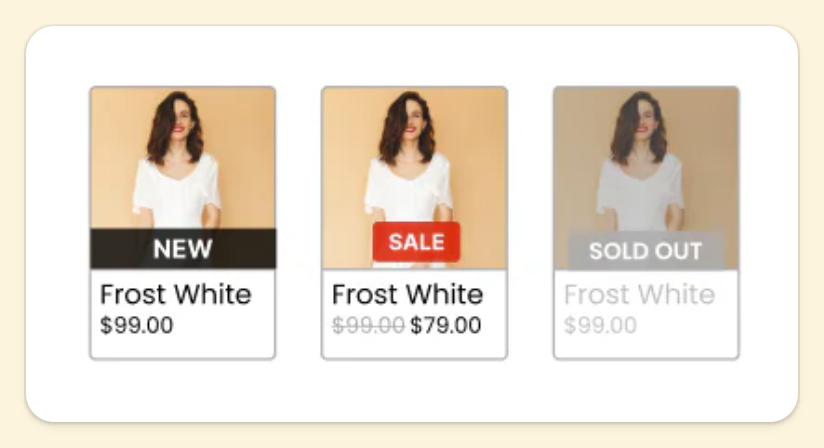
Task: Select Frost White title on the SALE card
Action: 407,295
